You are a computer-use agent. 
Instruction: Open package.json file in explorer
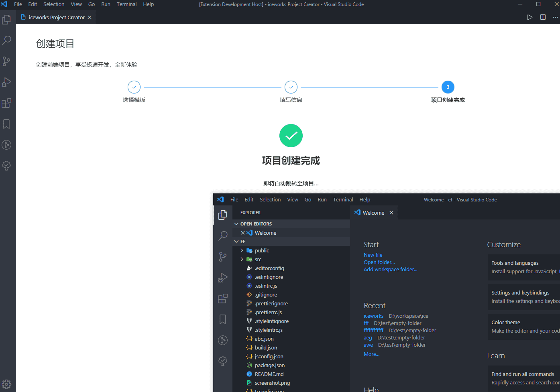click(291, 365)
